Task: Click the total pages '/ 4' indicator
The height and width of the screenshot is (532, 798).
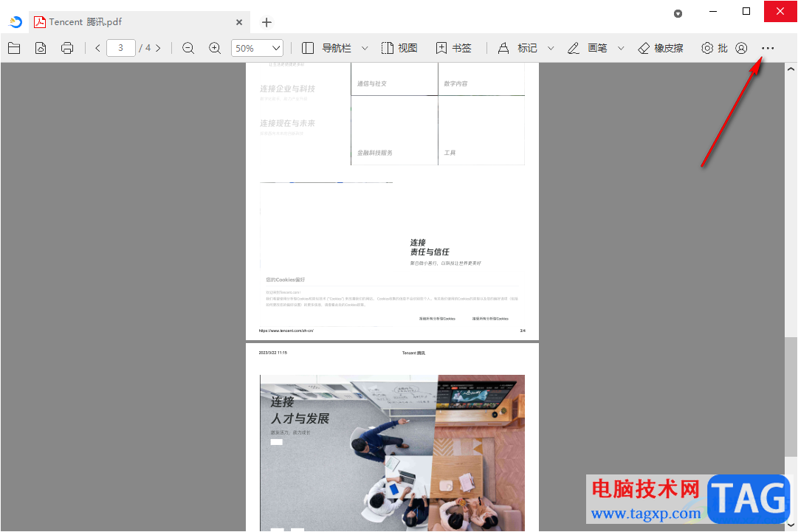Action: tap(145, 48)
